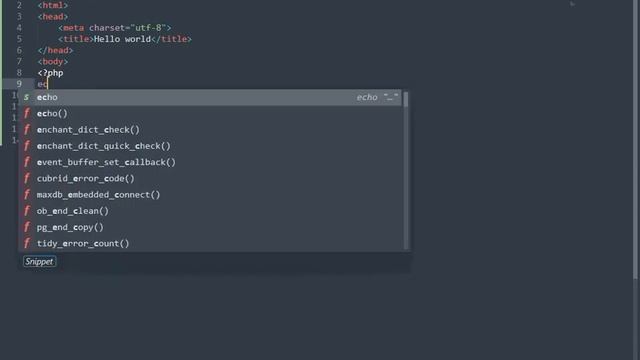Viewport: 640px width, 360px height.
Task: Pick tidy_error_count() suggestion
Action: (x=210, y=244)
